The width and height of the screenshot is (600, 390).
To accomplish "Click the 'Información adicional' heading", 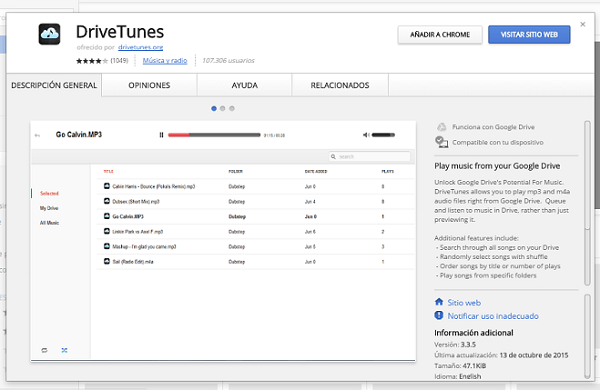I will (474, 333).
